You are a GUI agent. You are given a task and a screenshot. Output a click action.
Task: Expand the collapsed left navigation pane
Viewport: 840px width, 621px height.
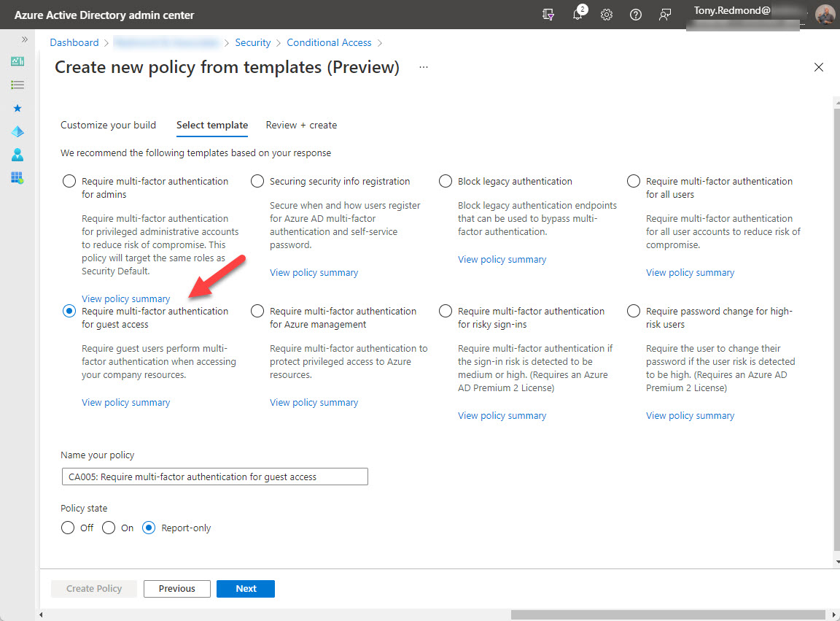(x=24, y=40)
